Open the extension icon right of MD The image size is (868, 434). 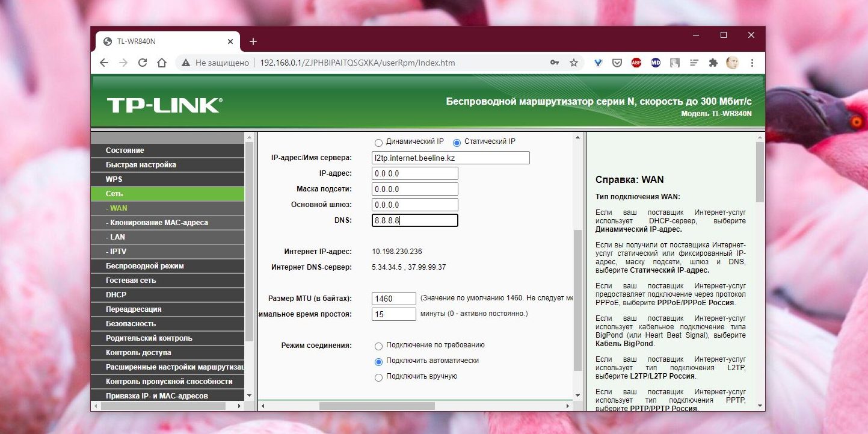coord(675,63)
